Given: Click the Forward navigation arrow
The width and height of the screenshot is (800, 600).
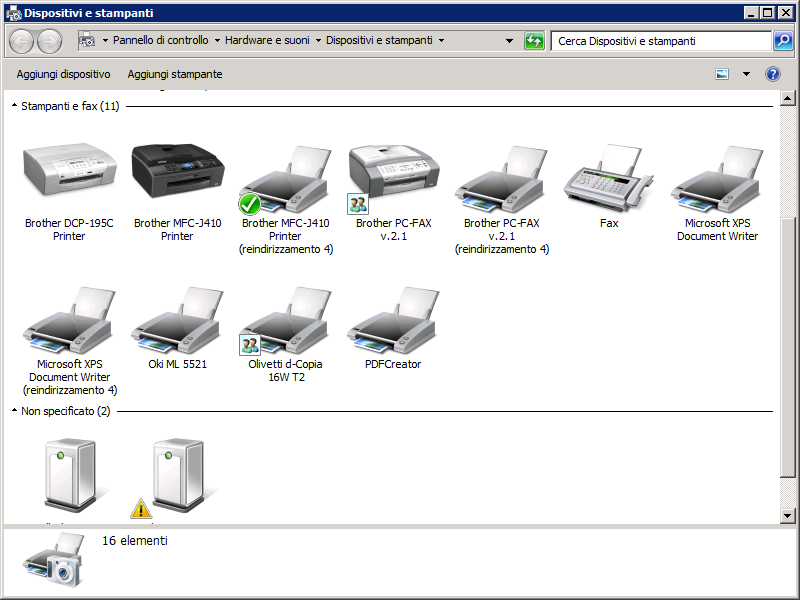Looking at the screenshot, I should [x=49, y=41].
